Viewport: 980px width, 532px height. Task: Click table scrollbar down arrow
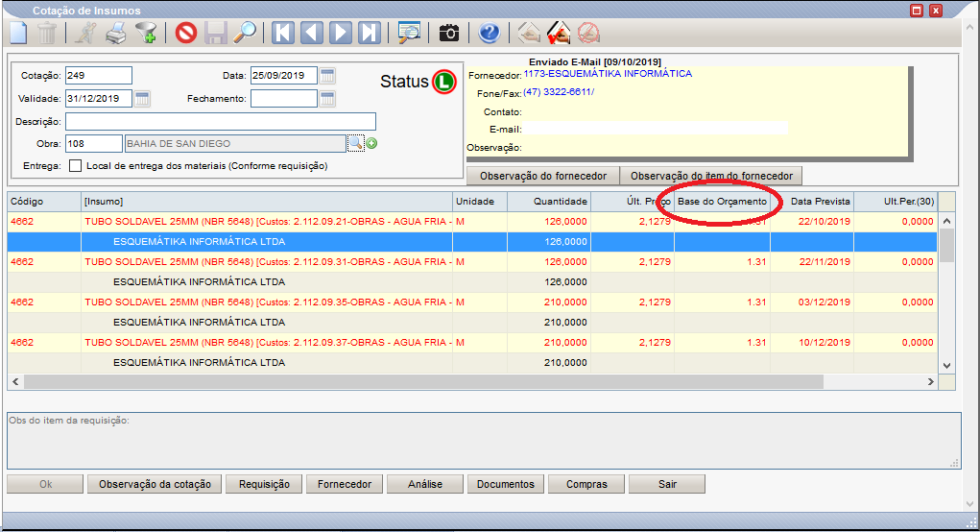coord(946,366)
